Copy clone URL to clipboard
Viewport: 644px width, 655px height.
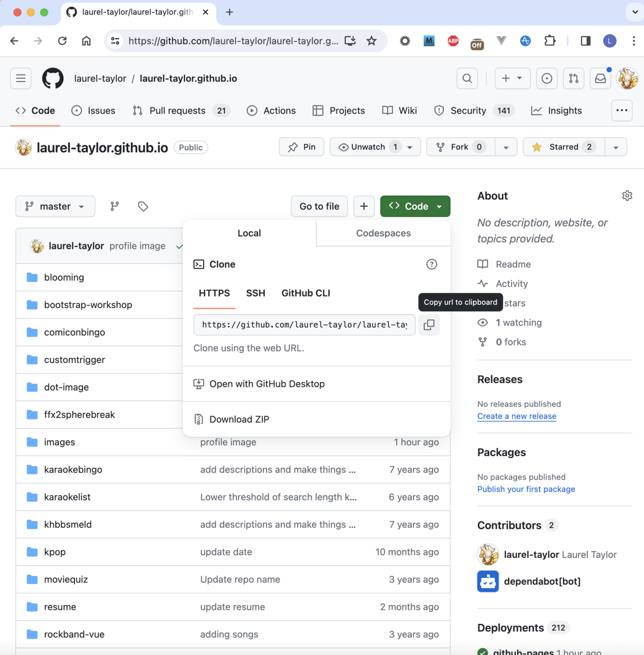click(x=429, y=325)
